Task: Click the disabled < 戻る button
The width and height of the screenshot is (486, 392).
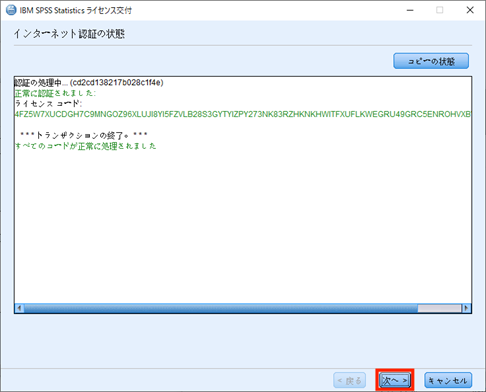Action: (x=349, y=380)
